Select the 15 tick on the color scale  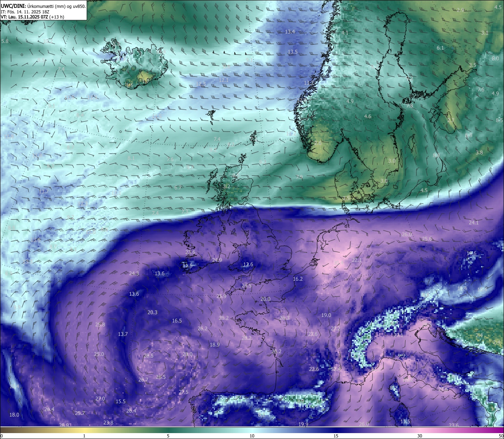(x=336, y=436)
